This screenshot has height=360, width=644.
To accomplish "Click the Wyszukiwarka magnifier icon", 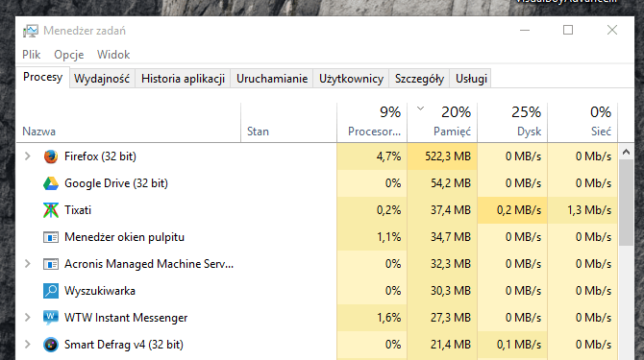I will [51, 291].
